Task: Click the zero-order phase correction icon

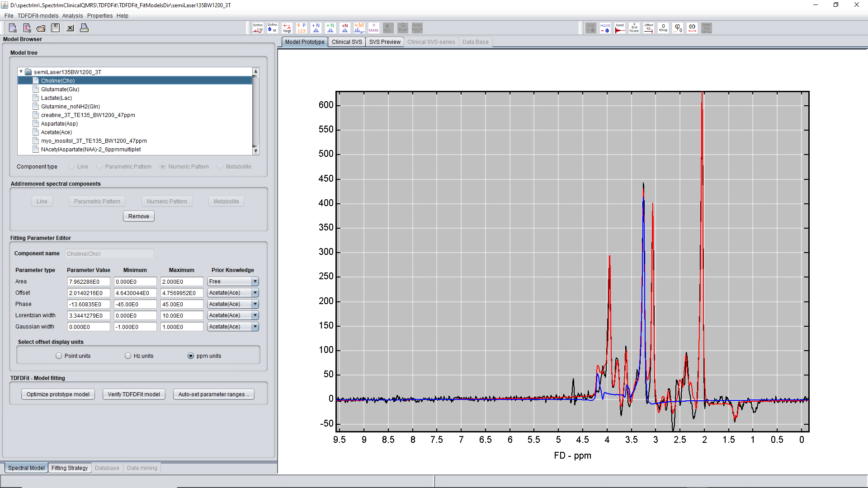Action: pyautogui.click(x=678, y=28)
